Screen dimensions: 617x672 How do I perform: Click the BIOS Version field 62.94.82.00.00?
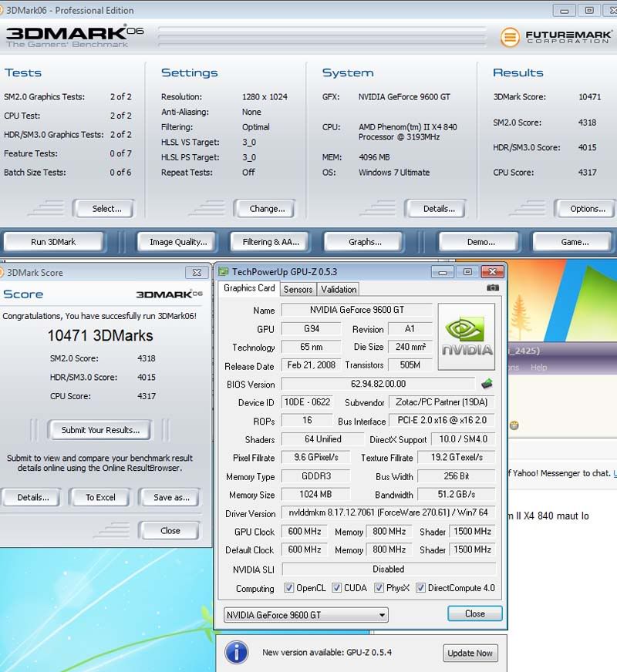click(378, 384)
